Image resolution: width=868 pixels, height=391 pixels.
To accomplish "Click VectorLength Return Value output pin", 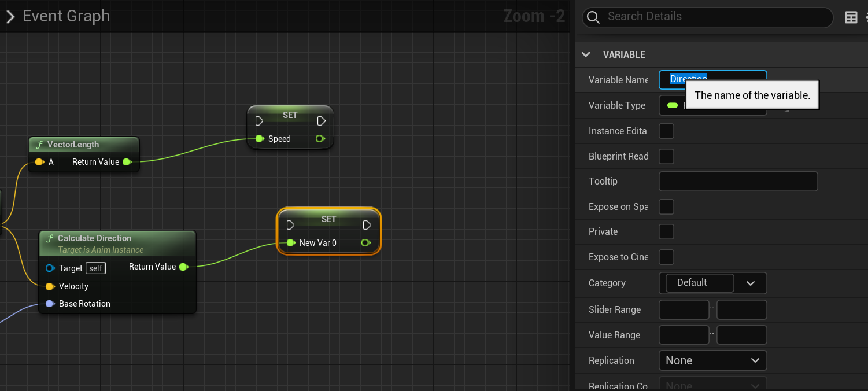I will pos(127,162).
